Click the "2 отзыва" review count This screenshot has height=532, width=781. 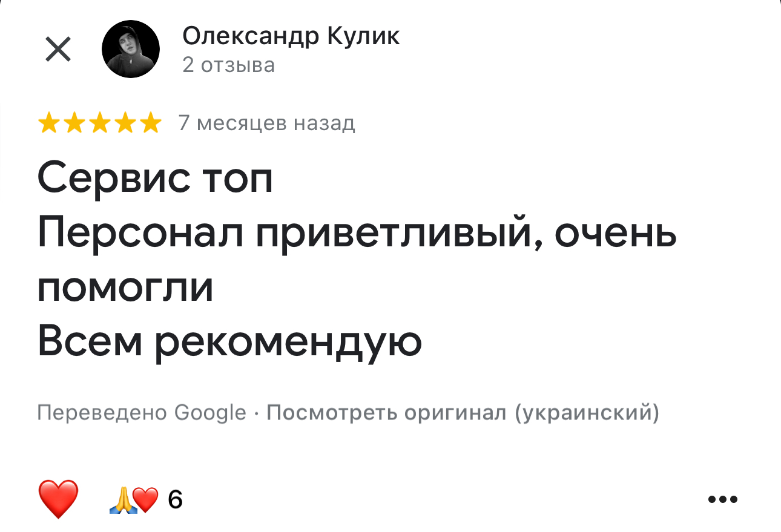tap(228, 65)
